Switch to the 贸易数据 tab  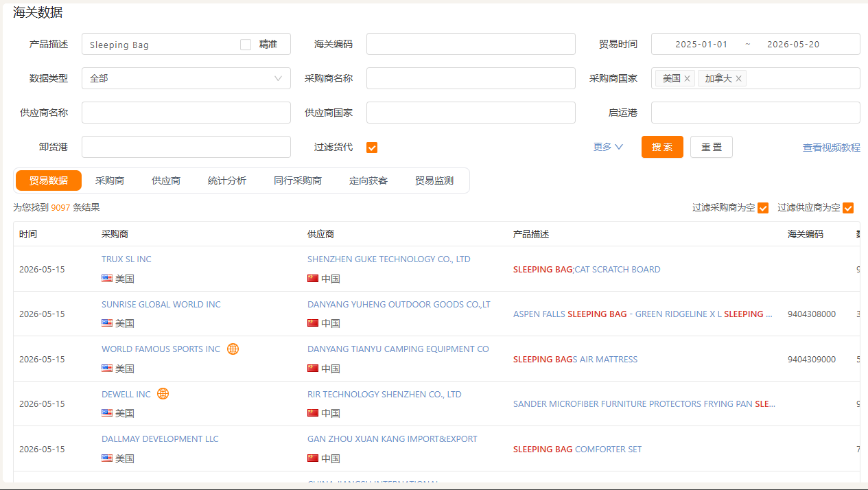click(x=49, y=180)
